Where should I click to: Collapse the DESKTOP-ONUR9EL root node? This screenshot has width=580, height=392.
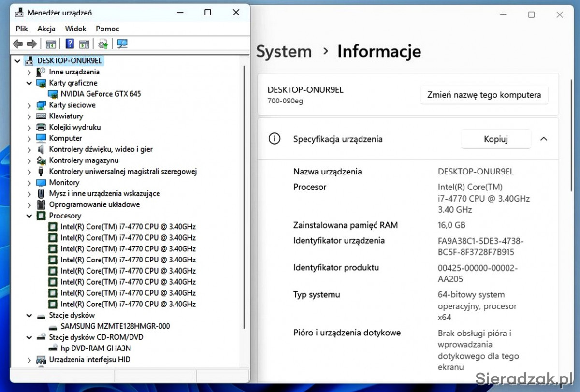click(18, 61)
